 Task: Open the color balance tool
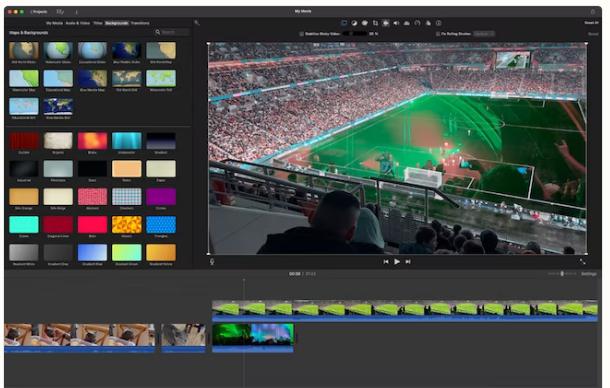pos(354,23)
